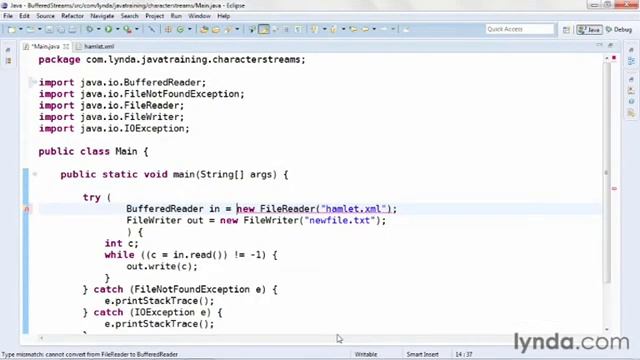This screenshot has width=640, height=360.
Task: Open the Source menu
Action: (45, 16)
